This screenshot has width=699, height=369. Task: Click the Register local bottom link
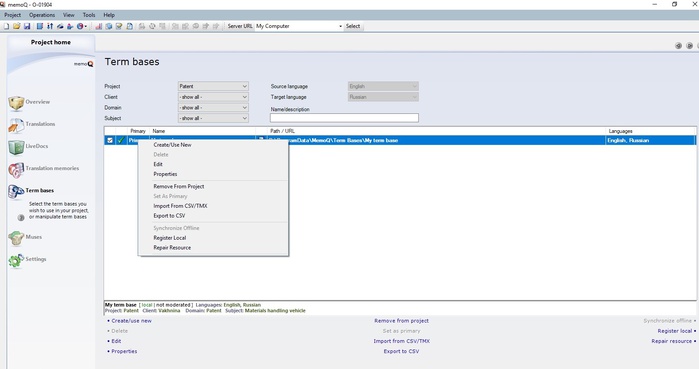[675, 331]
